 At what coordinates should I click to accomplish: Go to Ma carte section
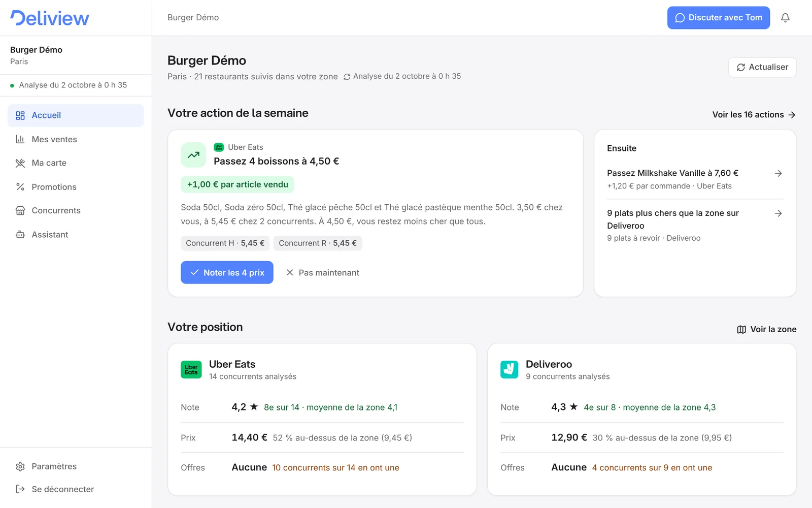76,163
